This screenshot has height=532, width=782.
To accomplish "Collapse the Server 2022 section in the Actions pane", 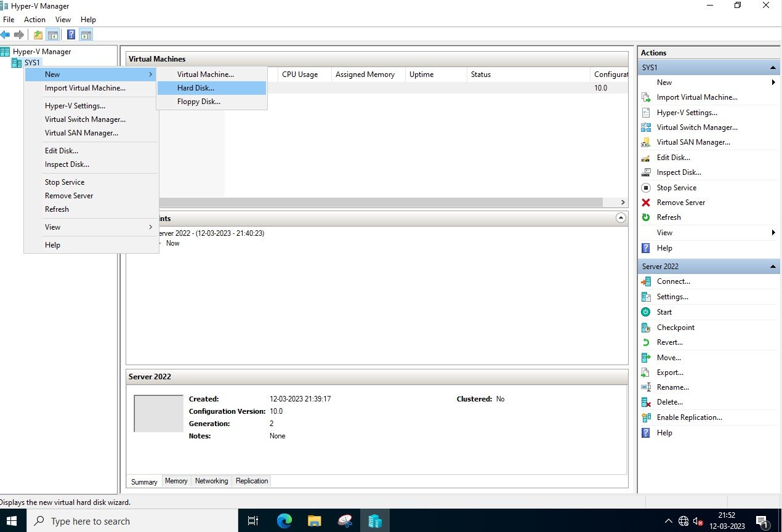I will (x=773, y=267).
